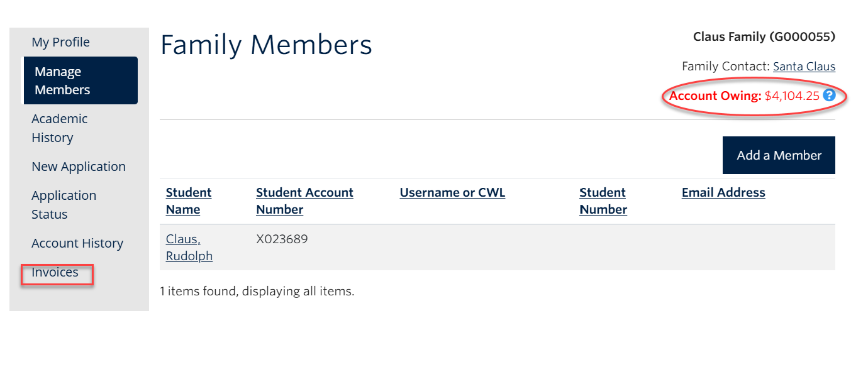Click the Account Owing help question mark icon

(828, 96)
